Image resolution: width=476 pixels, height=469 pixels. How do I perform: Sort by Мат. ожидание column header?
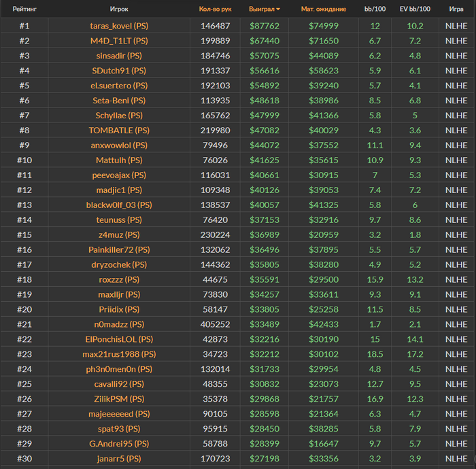coord(323,10)
